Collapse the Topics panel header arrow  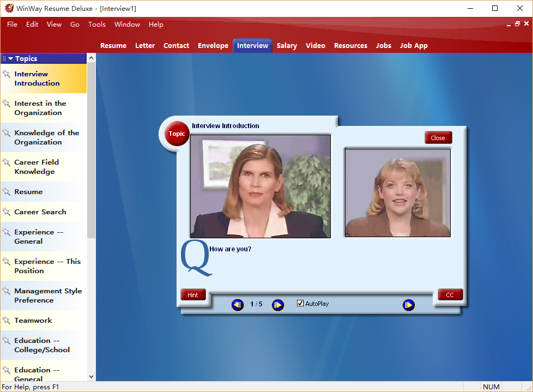(x=10, y=59)
